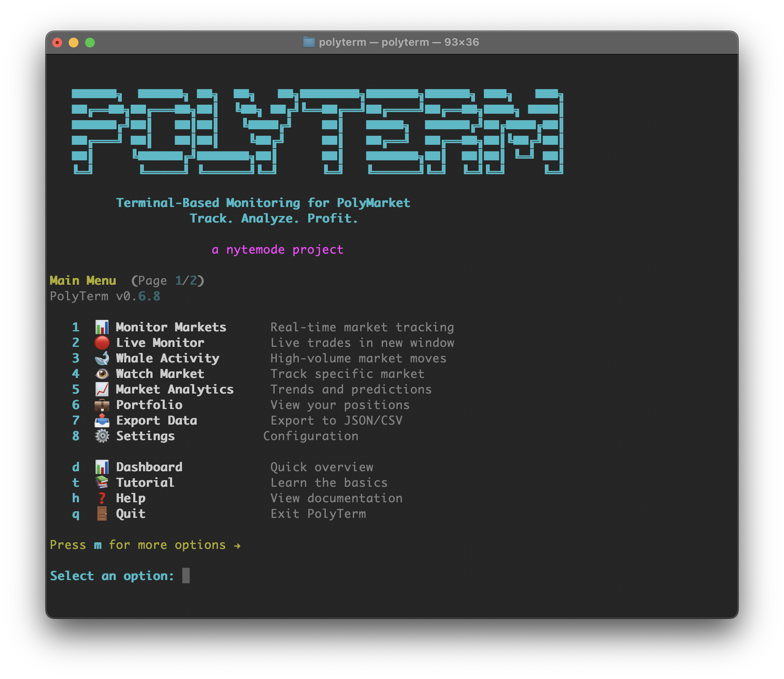Click 'View documentation' description text

click(336, 498)
